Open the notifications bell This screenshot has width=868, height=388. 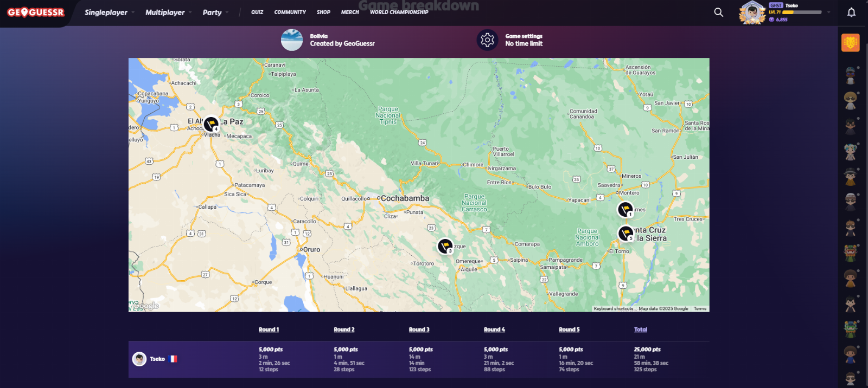point(851,12)
